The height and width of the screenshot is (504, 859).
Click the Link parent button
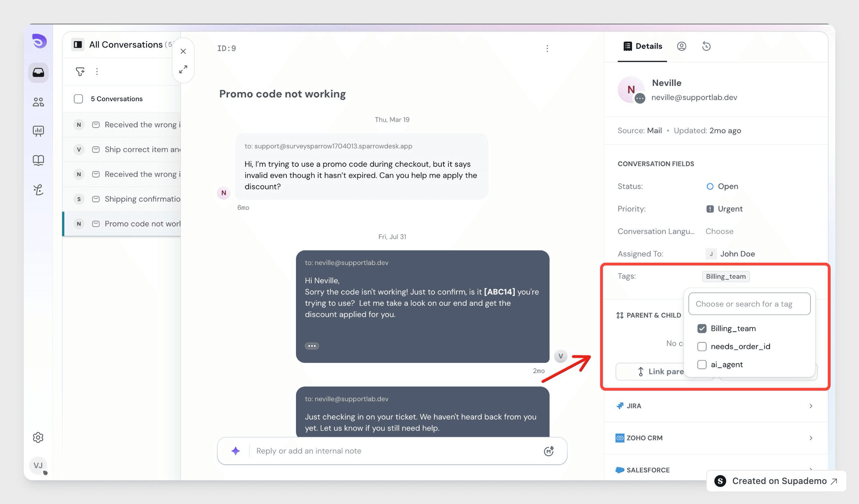[650, 372]
